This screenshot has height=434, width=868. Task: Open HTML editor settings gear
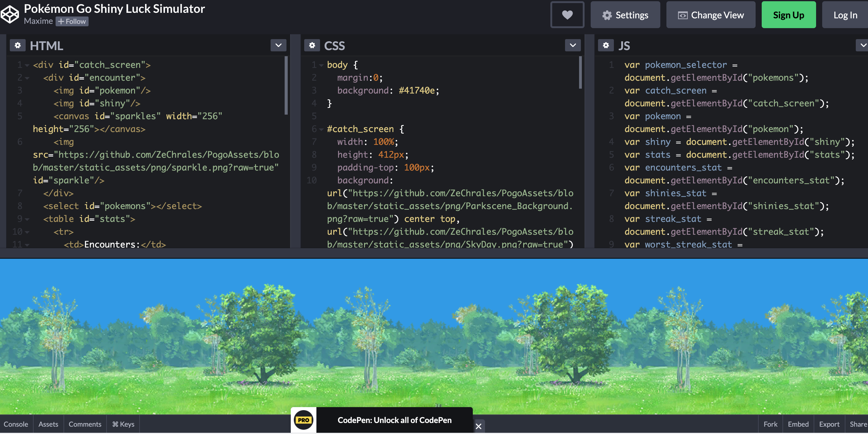pos(17,45)
